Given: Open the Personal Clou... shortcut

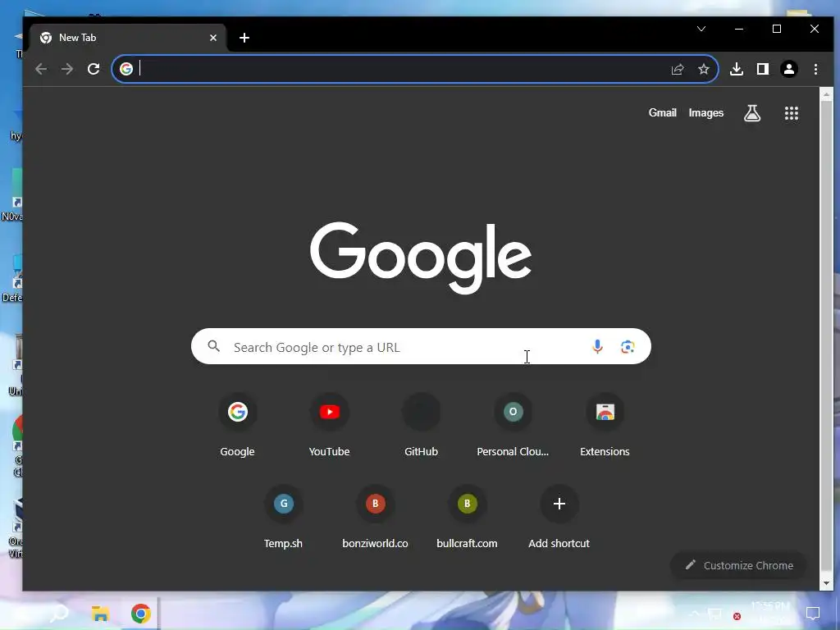Looking at the screenshot, I should pyautogui.click(x=513, y=426).
